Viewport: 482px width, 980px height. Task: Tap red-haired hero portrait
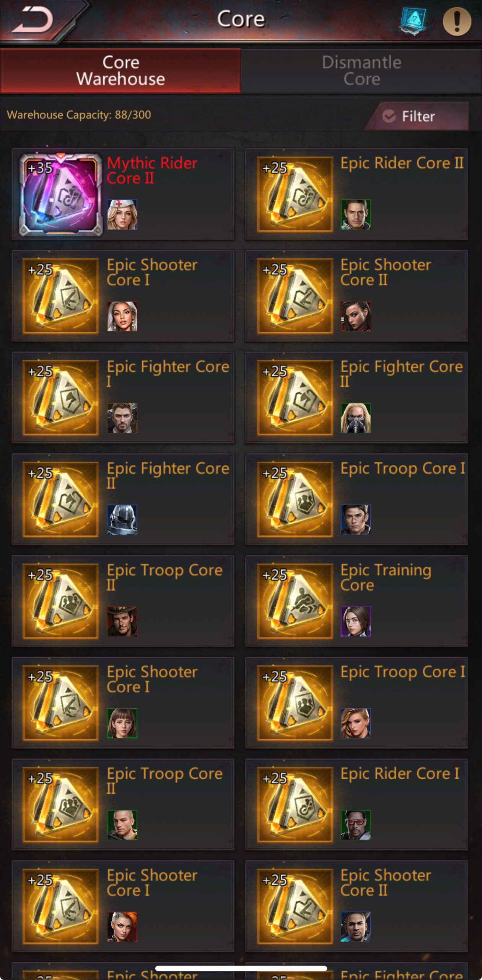tap(122, 927)
